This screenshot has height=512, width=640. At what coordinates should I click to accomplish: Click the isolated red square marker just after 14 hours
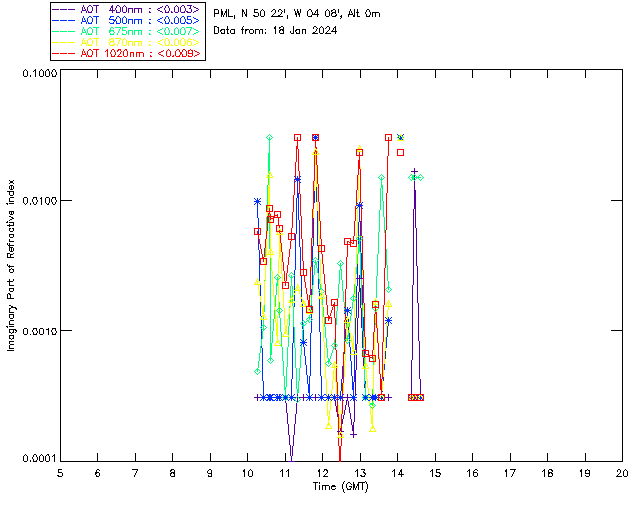400,152
